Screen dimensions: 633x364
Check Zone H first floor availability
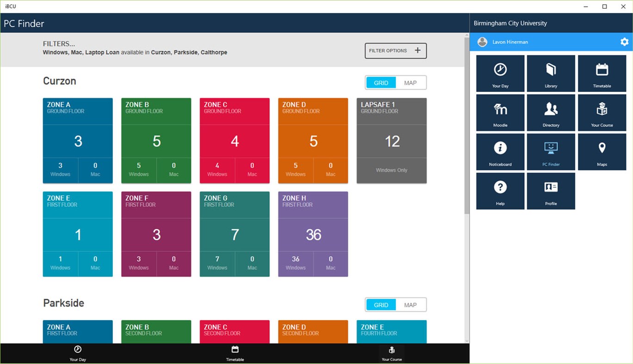[x=313, y=234]
